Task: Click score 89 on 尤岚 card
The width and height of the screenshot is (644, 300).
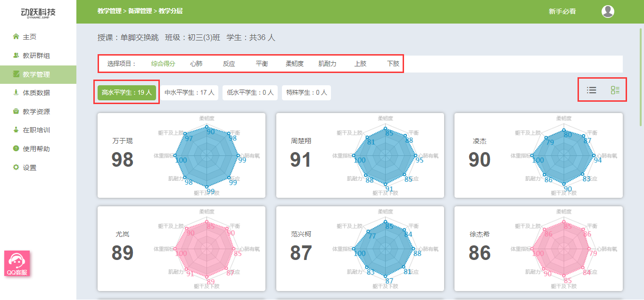Action: tap(123, 253)
